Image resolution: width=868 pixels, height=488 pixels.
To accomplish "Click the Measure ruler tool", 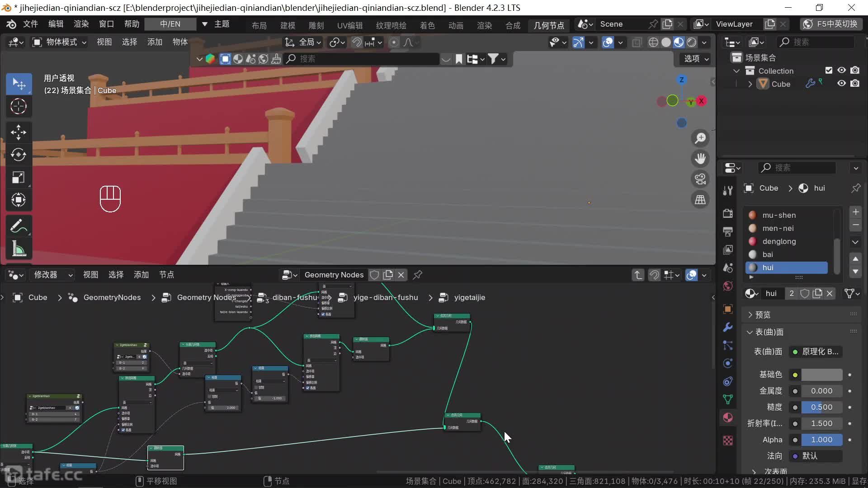I will [x=19, y=249].
